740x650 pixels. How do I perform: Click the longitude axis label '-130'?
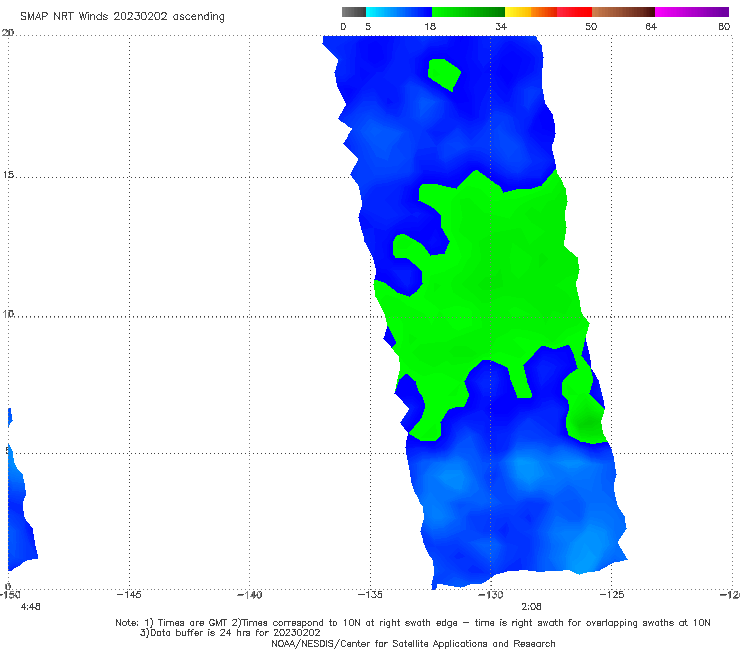[491, 595]
